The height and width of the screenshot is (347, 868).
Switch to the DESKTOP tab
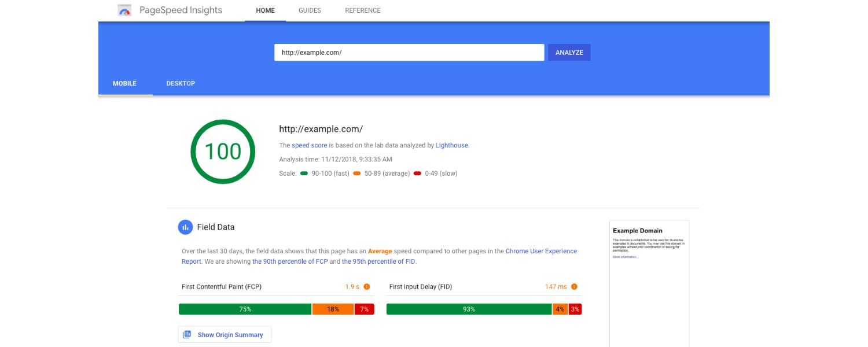(181, 83)
